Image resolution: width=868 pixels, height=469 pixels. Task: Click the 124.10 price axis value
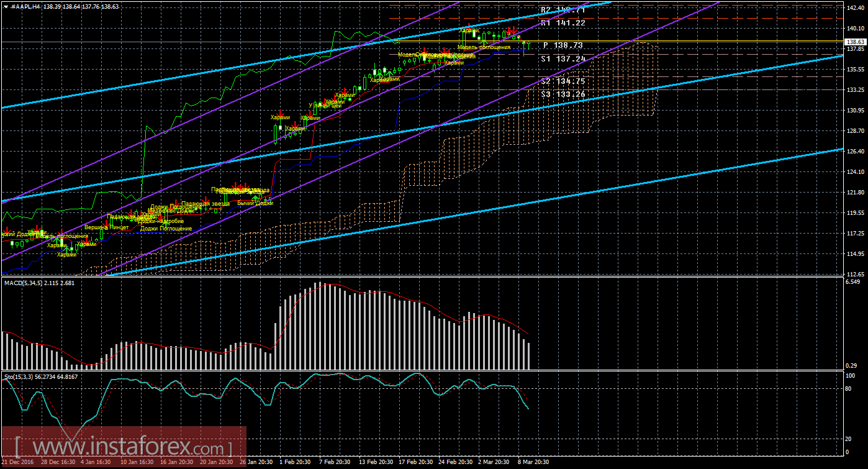coord(856,171)
